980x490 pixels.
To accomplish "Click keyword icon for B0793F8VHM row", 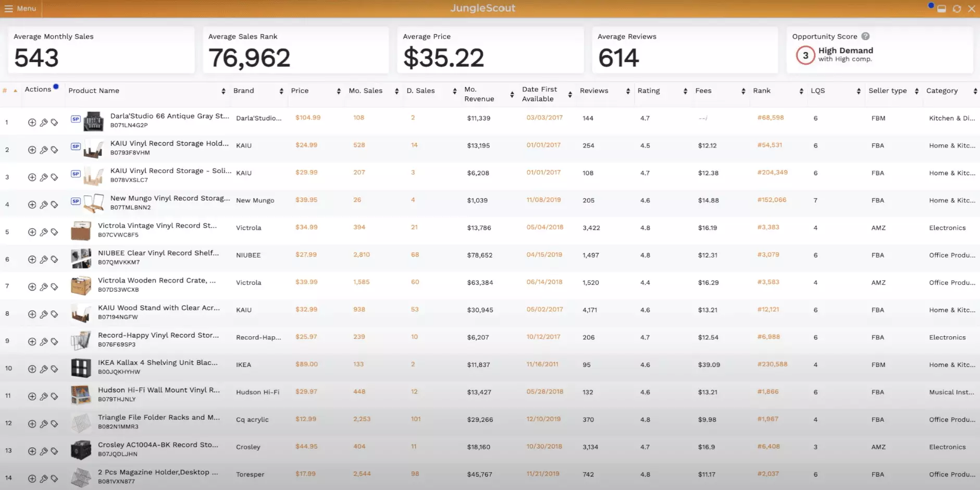I will pyautogui.click(x=44, y=150).
